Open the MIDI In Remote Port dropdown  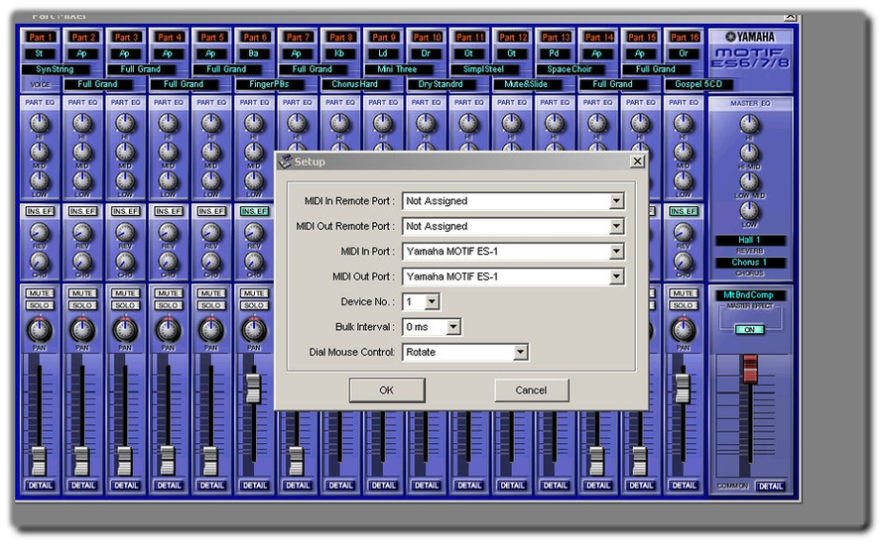[617, 201]
